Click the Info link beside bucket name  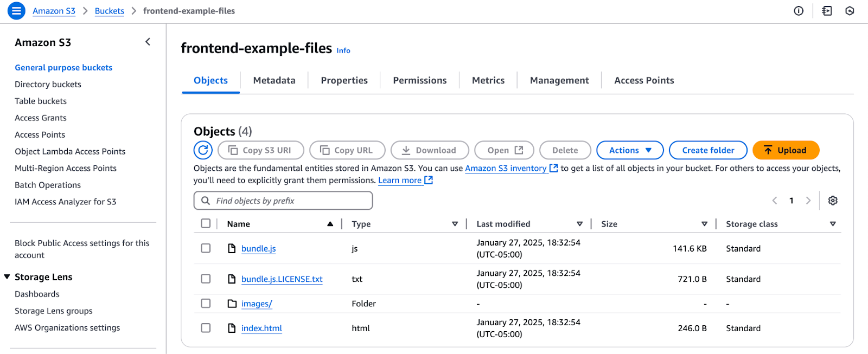[x=343, y=50]
